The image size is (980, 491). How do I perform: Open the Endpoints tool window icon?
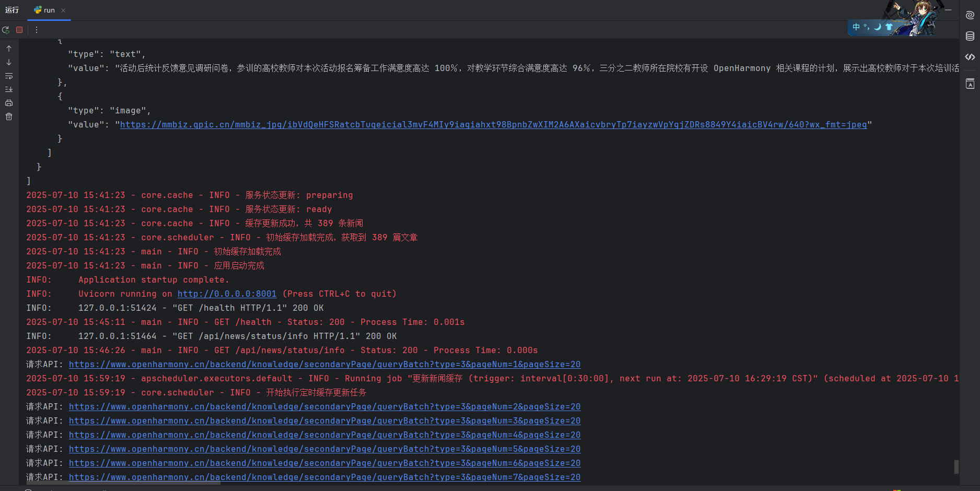[970, 57]
